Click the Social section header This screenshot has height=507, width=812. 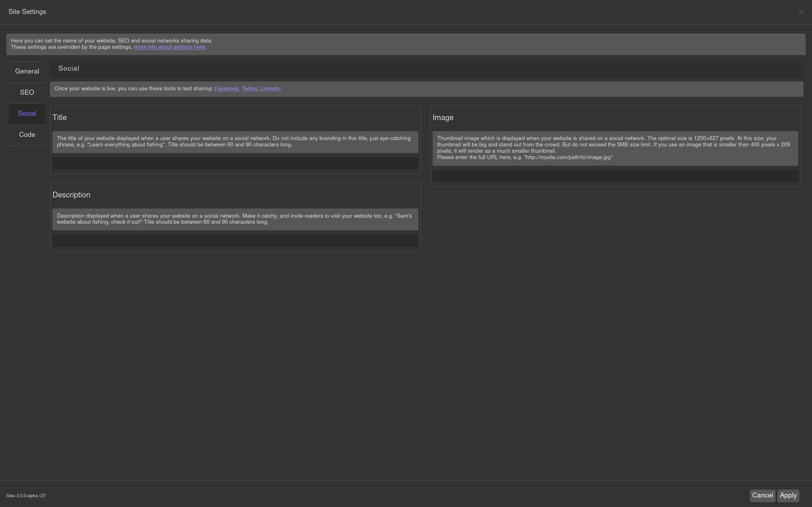69,69
